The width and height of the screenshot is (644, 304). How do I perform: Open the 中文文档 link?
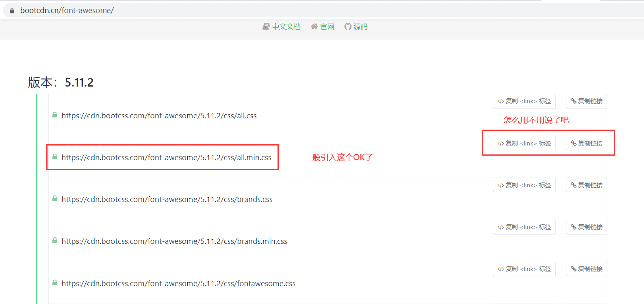286,27
